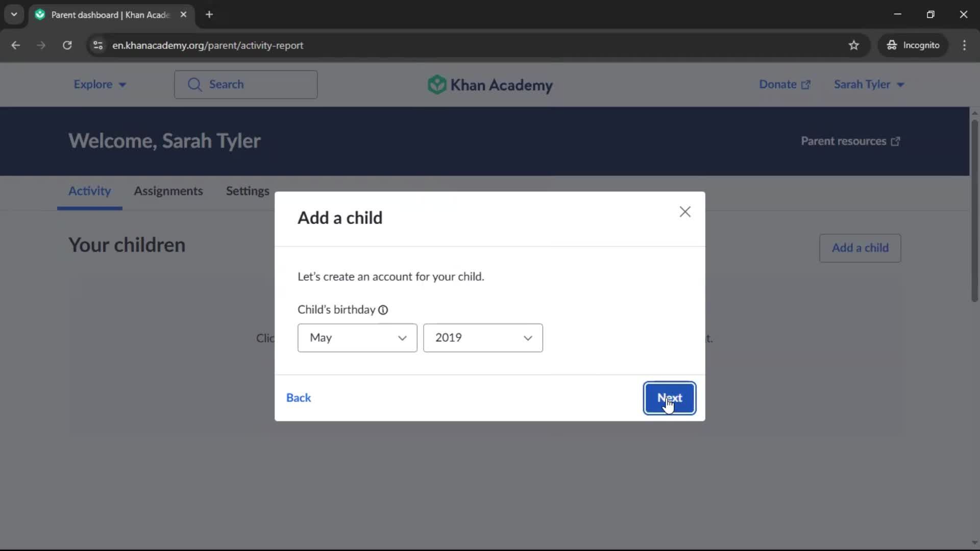Screen dimensions: 980x551
Task: Open the birth month dropdown showing May
Action: point(357,338)
